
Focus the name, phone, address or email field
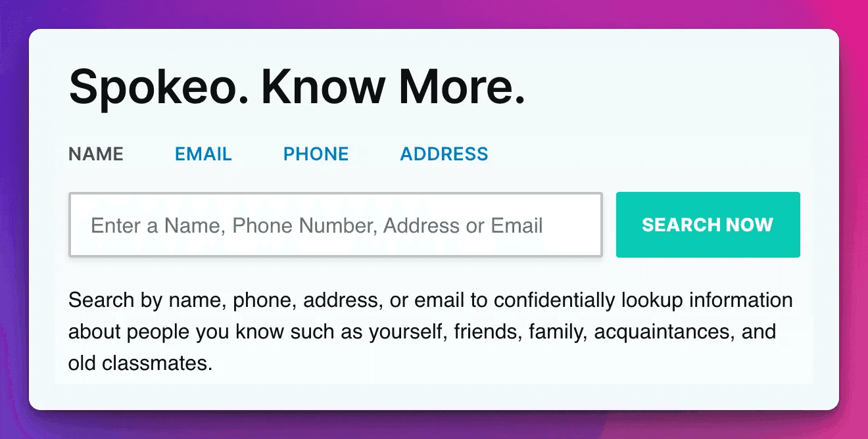click(335, 225)
